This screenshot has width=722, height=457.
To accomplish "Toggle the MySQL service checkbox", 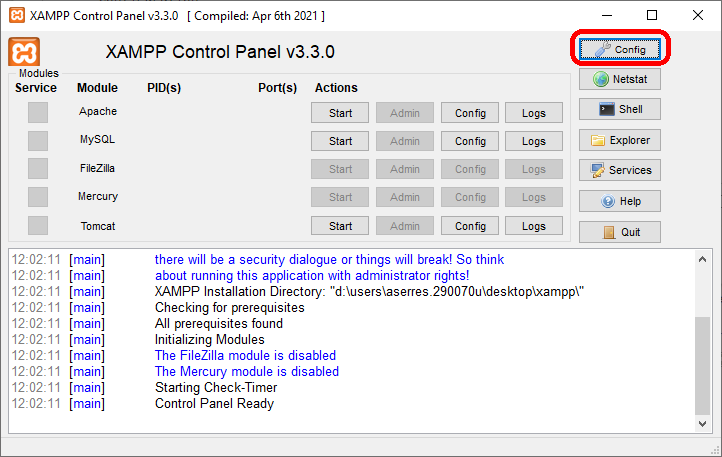I will pos(38,141).
